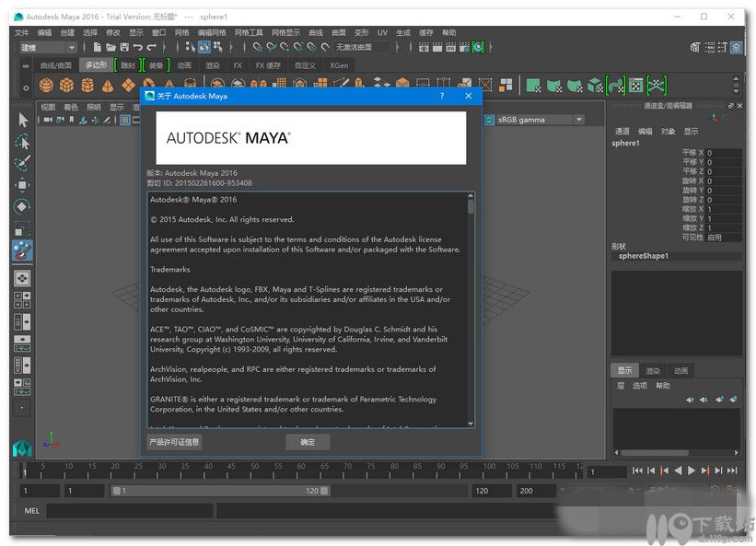Create a polygon cylinder from shelf
Screen dimensions: 756x546
click(87, 86)
